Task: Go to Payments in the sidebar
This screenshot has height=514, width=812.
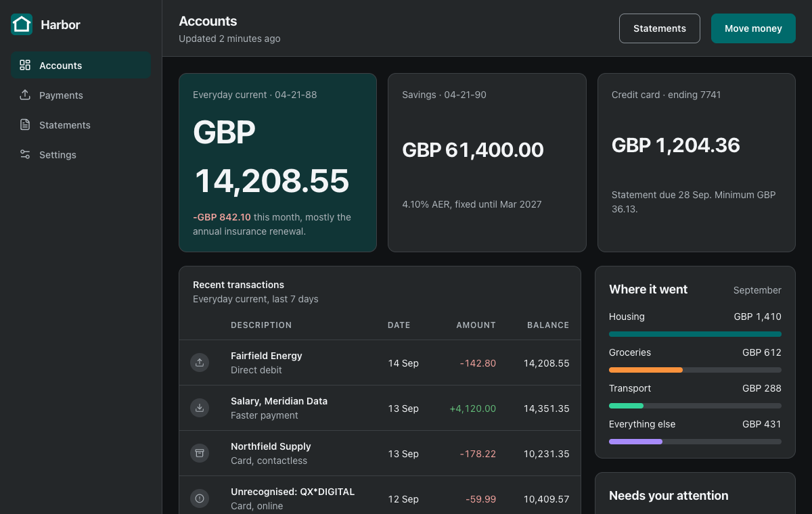Action: [81, 95]
